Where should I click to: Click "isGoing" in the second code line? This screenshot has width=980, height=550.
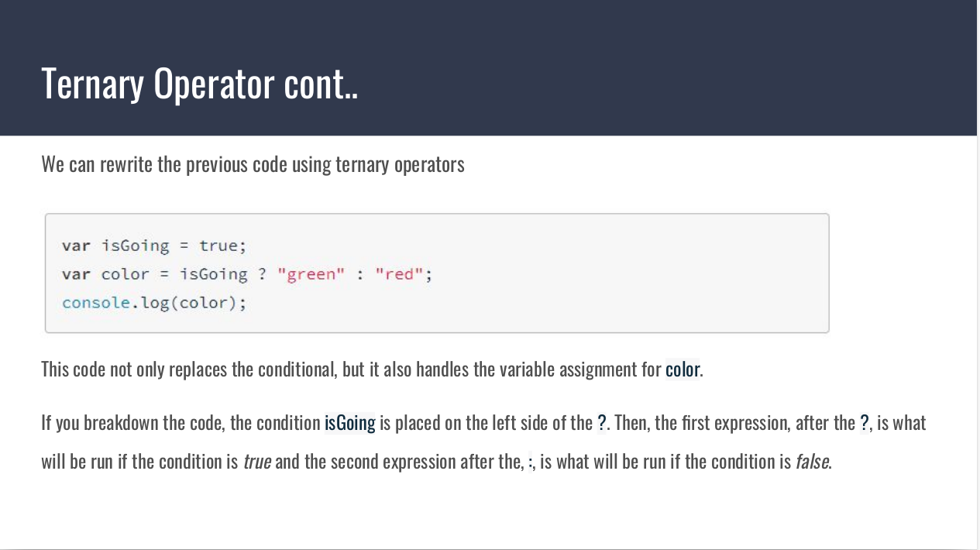coord(213,274)
